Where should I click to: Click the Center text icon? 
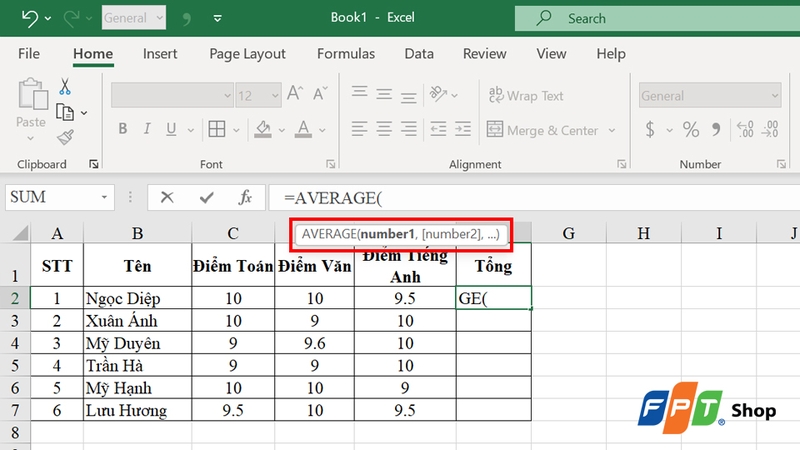coord(384,129)
